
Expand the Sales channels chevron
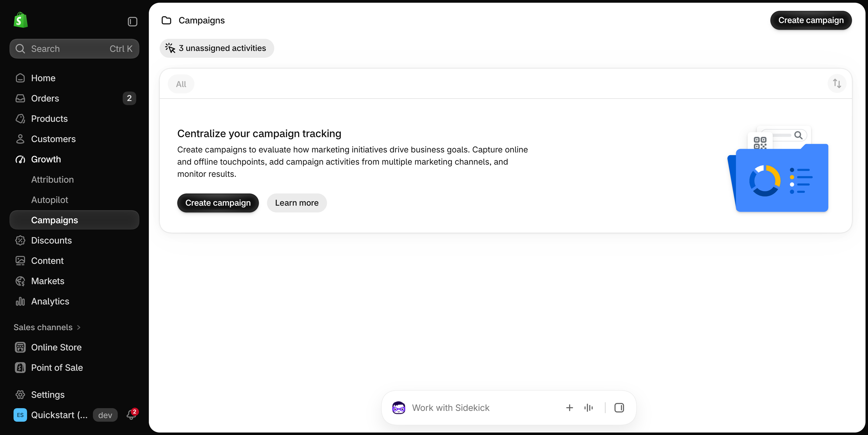coord(78,328)
